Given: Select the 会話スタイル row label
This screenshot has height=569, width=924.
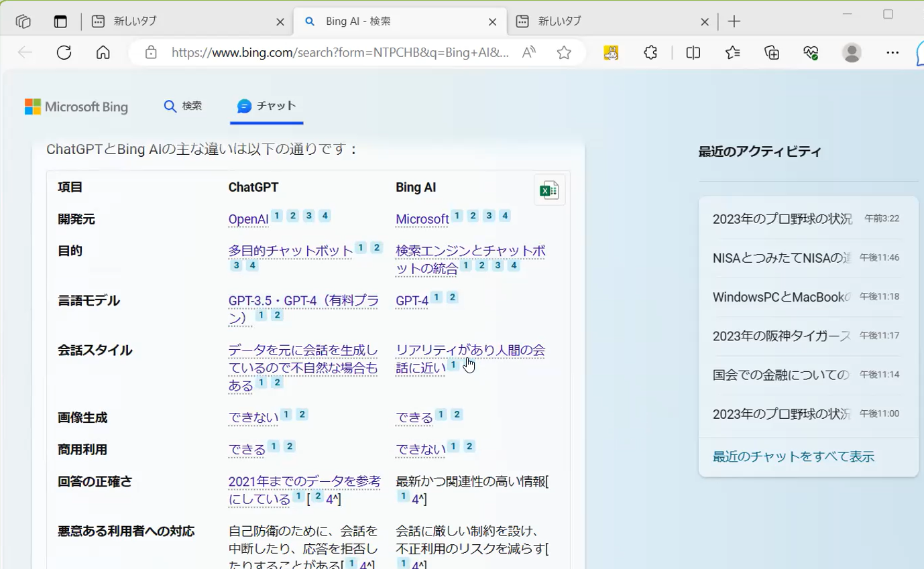Looking at the screenshot, I should (x=95, y=350).
